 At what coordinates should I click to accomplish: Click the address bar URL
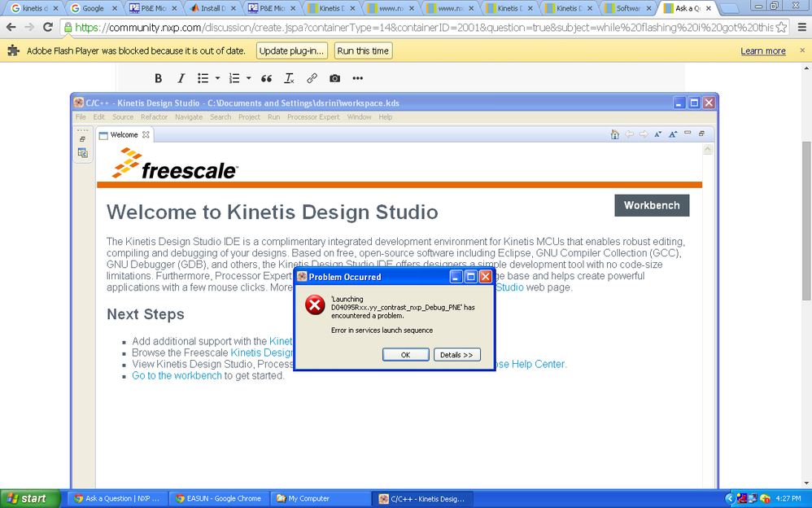pos(424,28)
